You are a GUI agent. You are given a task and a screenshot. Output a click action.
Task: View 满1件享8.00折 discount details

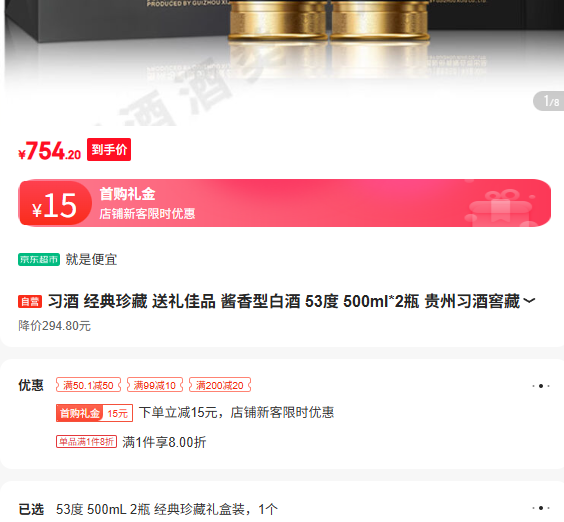[164, 442]
